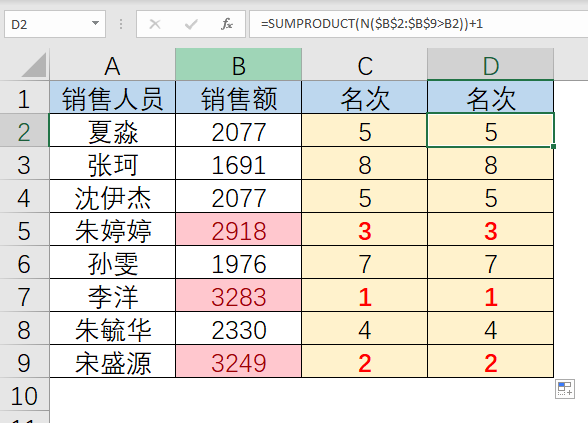Image resolution: width=588 pixels, height=423 pixels.
Task: Open the Name Box dropdown arrow
Action: click(x=96, y=24)
